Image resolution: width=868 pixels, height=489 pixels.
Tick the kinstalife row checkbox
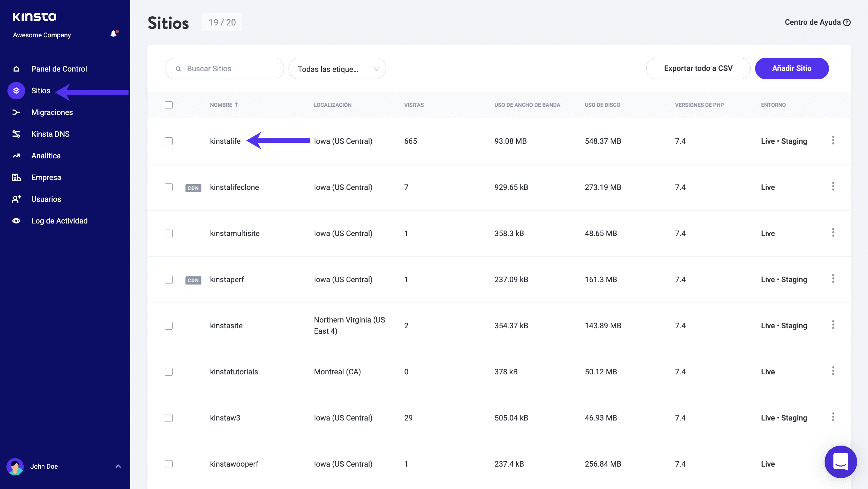coord(169,141)
